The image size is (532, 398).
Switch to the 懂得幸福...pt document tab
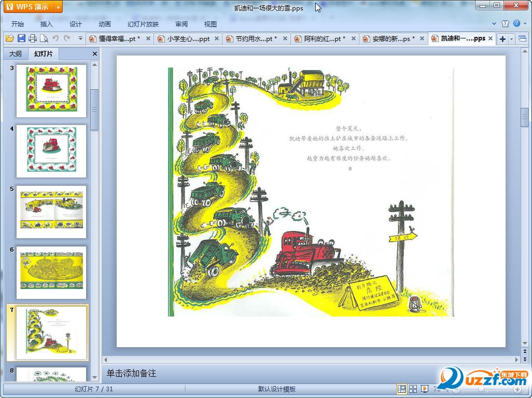pos(119,39)
